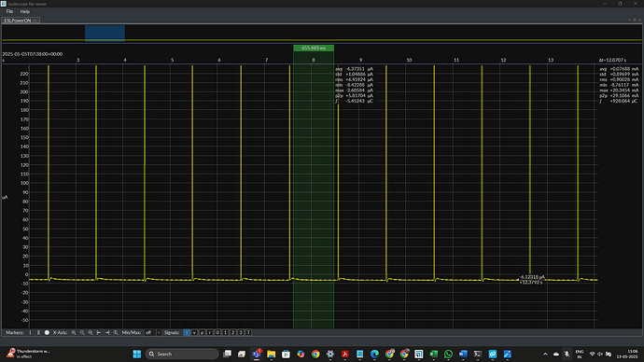Open the Terminal app from the taskbar

click(x=478, y=354)
